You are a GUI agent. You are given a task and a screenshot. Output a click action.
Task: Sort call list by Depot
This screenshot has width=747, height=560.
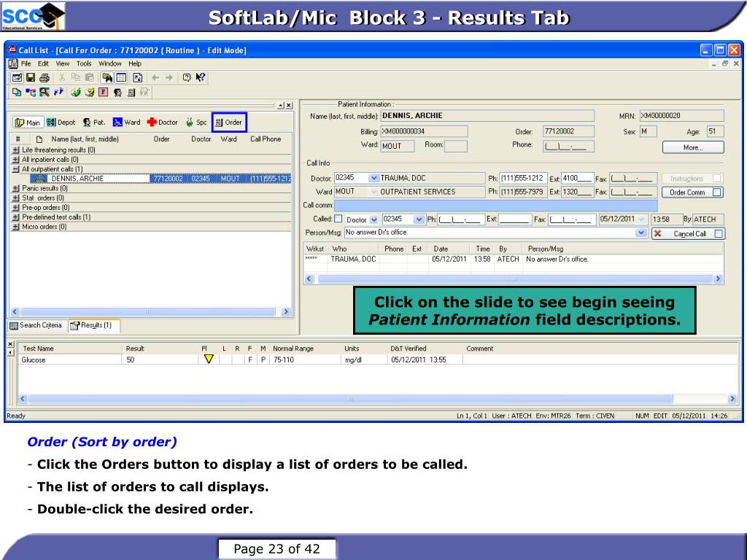point(61,122)
